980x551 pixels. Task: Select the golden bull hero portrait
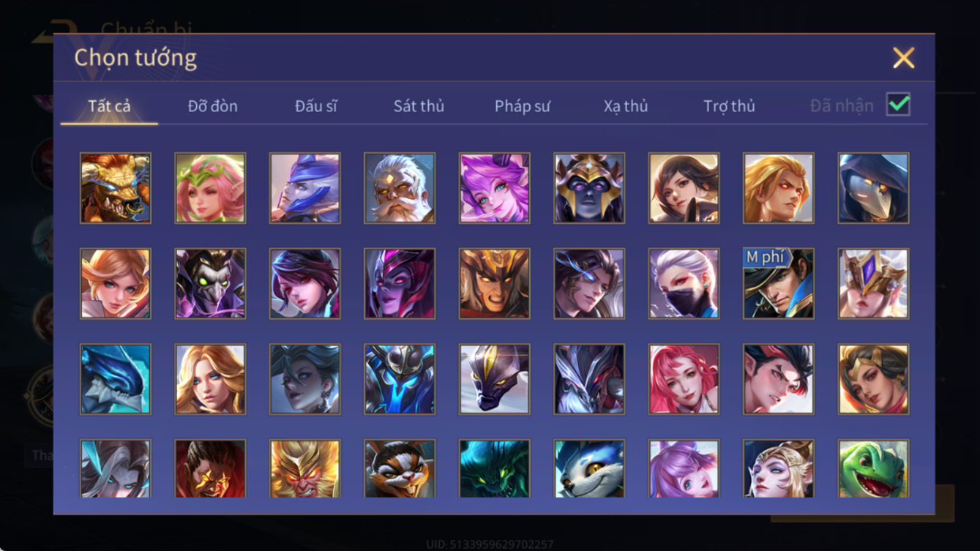[116, 188]
